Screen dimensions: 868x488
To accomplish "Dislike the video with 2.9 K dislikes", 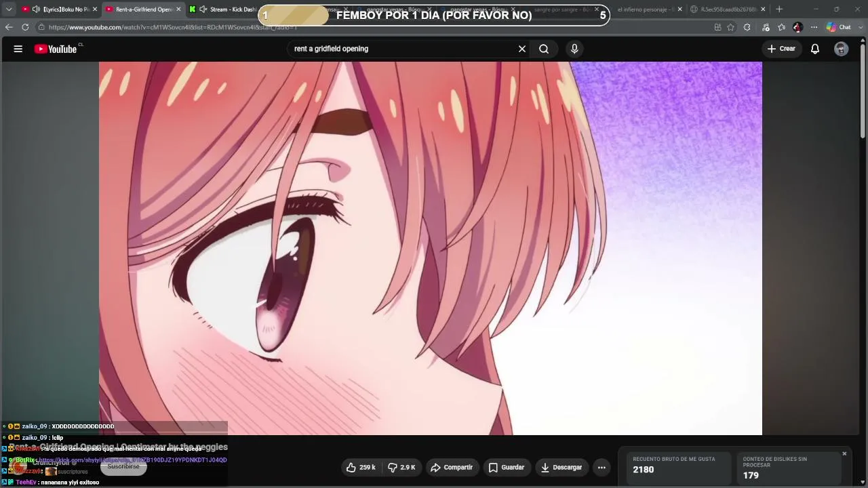I will coord(401,467).
